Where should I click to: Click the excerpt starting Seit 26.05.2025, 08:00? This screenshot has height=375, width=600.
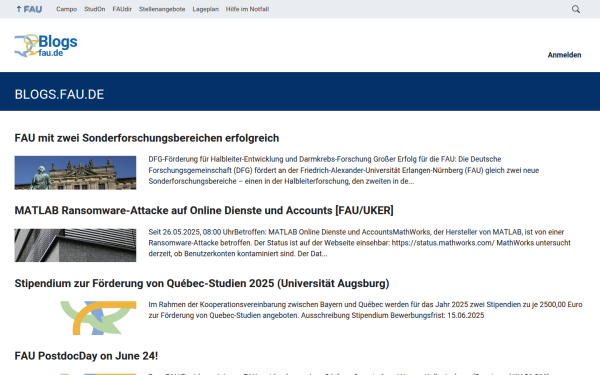[x=360, y=243]
